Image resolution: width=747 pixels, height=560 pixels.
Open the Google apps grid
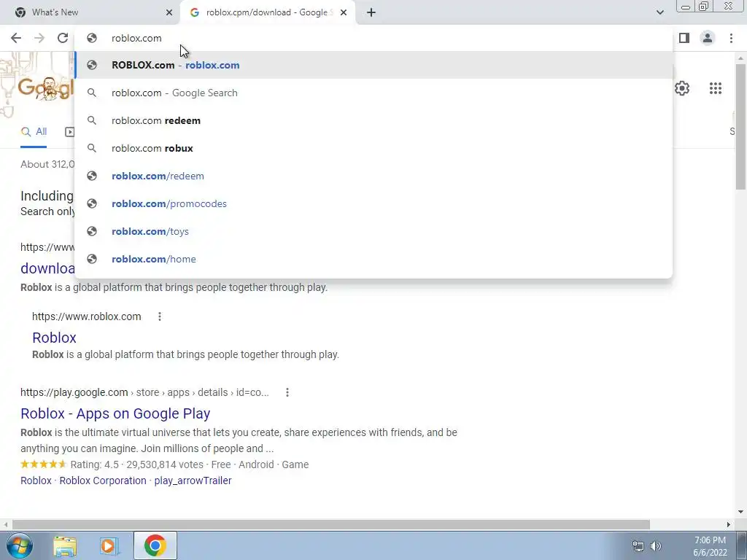coord(716,88)
